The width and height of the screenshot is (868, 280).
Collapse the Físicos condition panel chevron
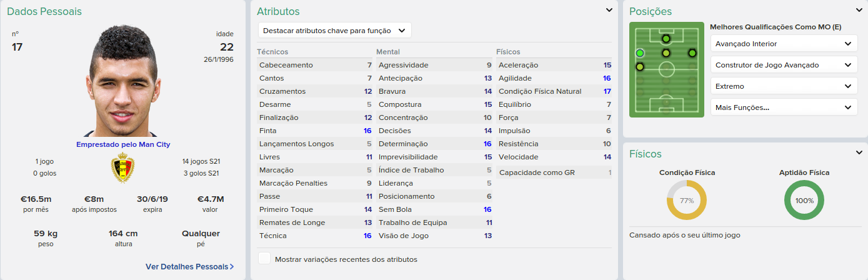click(x=859, y=152)
